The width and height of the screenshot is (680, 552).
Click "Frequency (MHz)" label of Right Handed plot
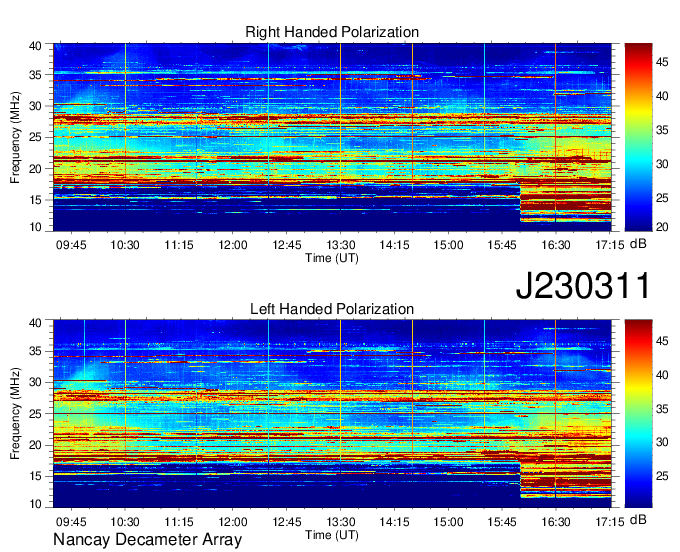click(x=15, y=137)
